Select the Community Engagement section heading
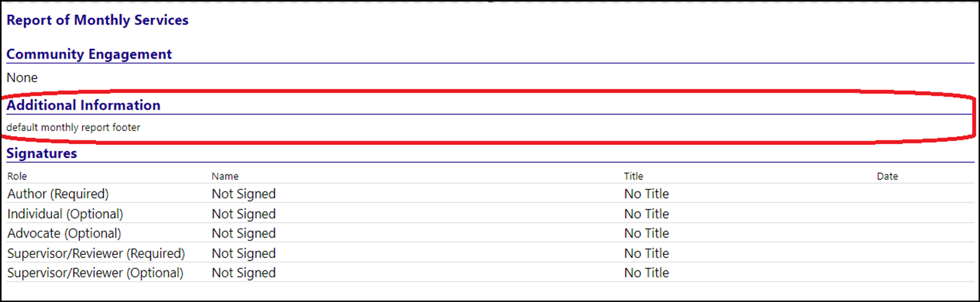Viewport: 980px width, 302px height. (89, 54)
